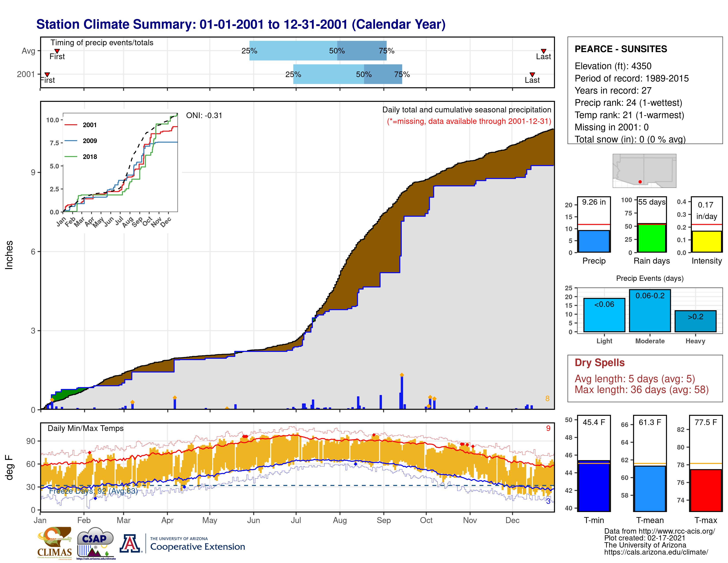Click the 'Jul' x-axis month label
Screen dimensions: 728x563
click(296, 520)
